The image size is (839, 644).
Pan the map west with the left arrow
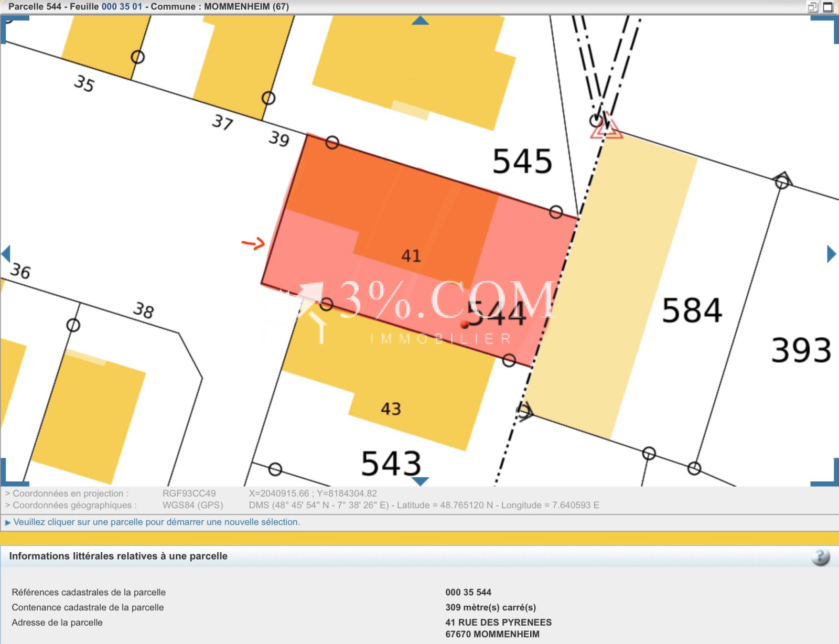pyautogui.click(x=6, y=254)
